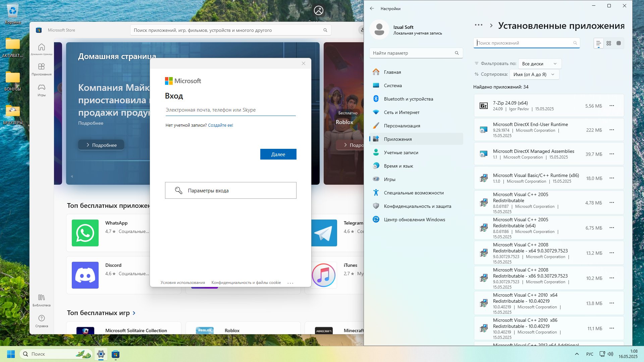Select Сеть и Интернет in Settings

tap(416, 112)
